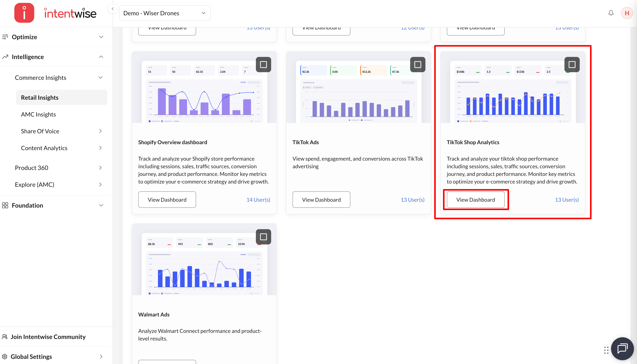Collapse the sidebar with the arrow button

pyautogui.click(x=113, y=9)
